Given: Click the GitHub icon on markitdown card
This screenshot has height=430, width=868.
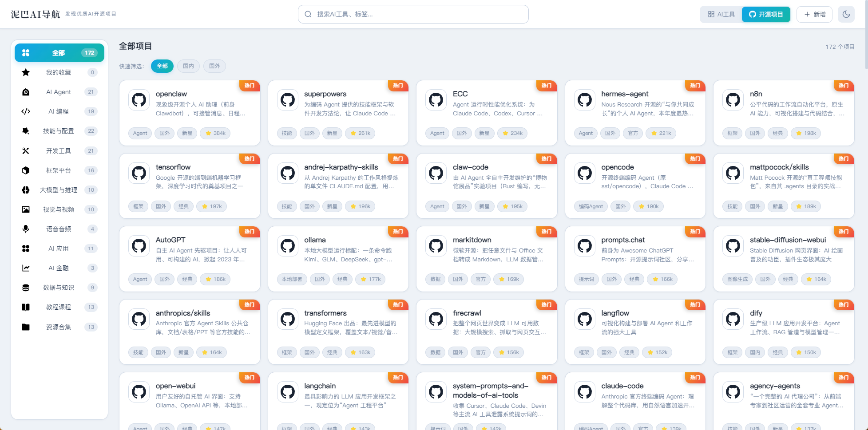Looking at the screenshot, I should (436, 246).
